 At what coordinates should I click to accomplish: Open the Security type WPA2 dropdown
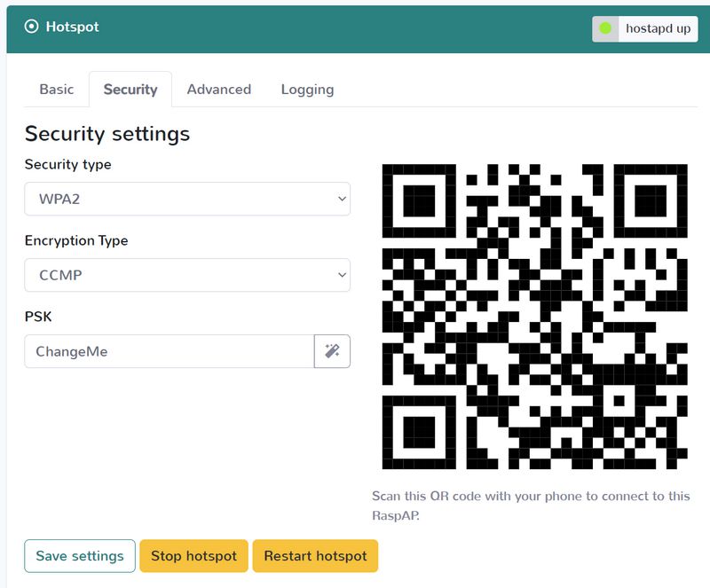pyautogui.click(x=187, y=199)
